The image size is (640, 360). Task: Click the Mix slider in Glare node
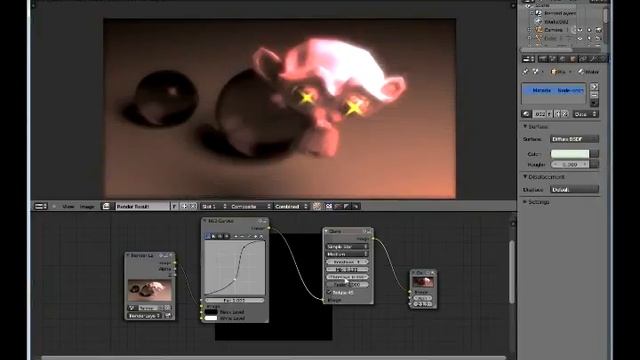[x=347, y=269]
